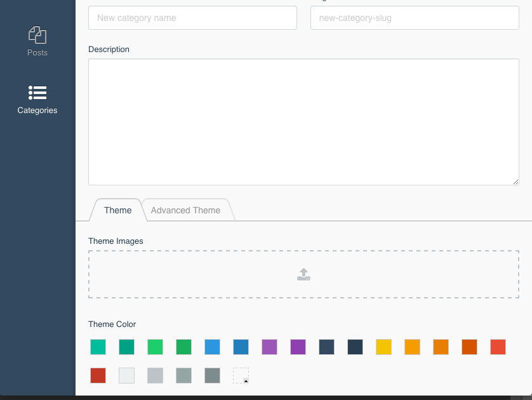Click the Description resize handle corner
Image resolution: width=532 pixels, height=400 pixels.
[x=515, y=182]
